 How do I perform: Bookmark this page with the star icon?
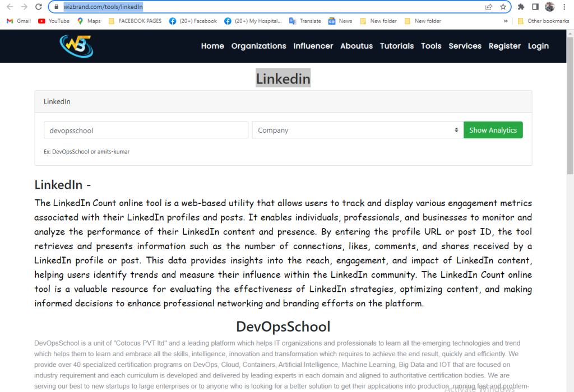click(503, 7)
